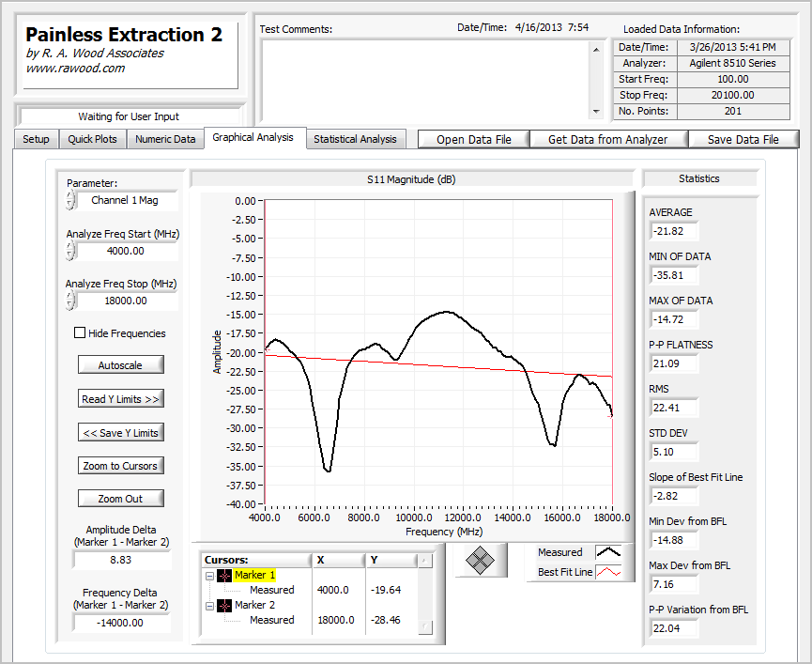Viewport: 812px width, 664px height.
Task: Click the Read Y Limits button
Action: pyautogui.click(x=121, y=399)
